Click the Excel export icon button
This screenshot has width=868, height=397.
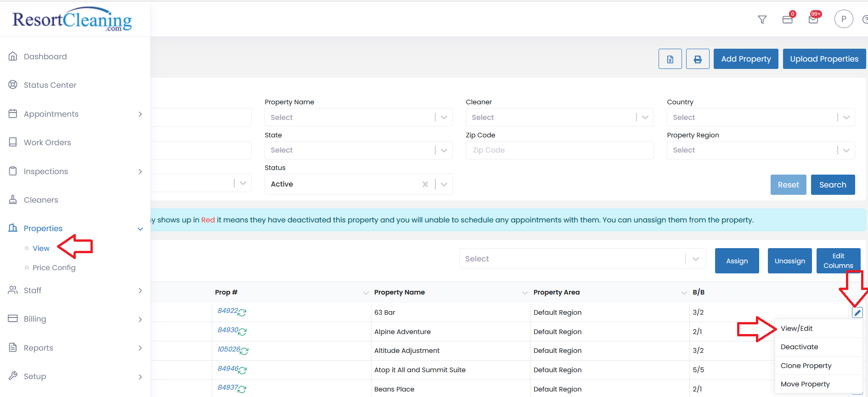point(670,59)
